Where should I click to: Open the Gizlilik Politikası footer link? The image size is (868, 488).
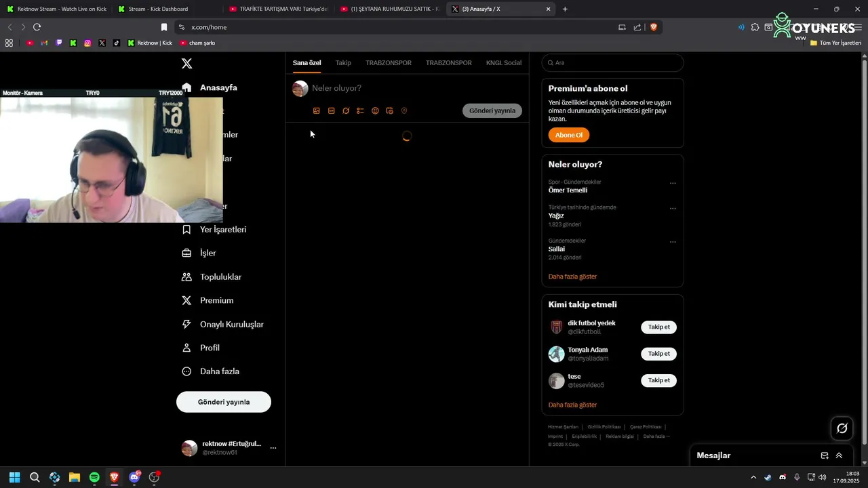click(604, 427)
